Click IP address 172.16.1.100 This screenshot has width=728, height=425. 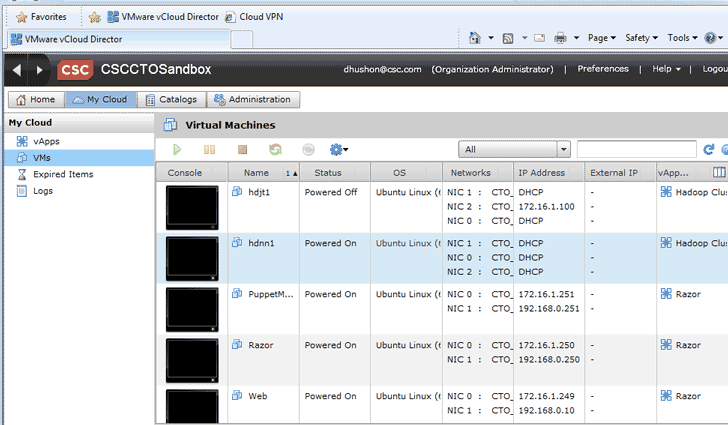546,206
